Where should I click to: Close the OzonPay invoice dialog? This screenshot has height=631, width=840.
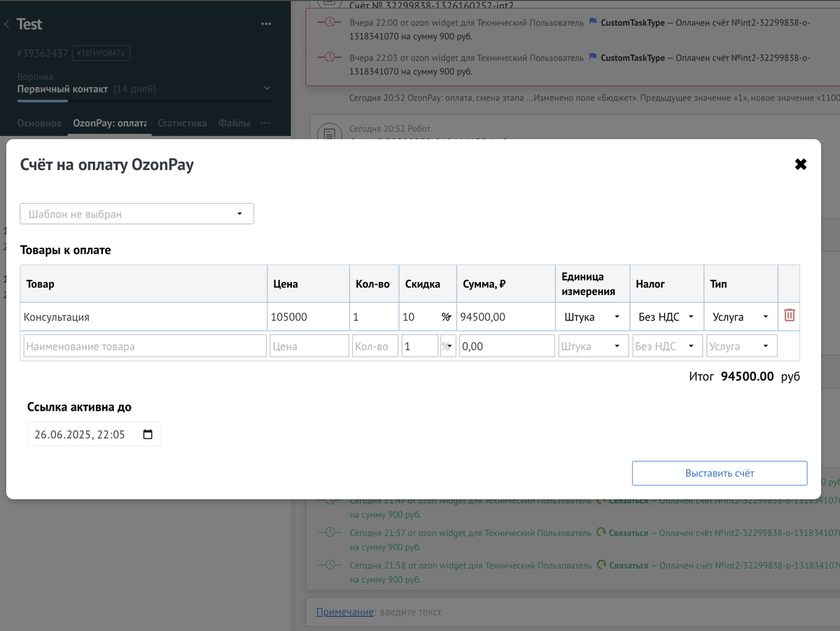pos(801,164)
